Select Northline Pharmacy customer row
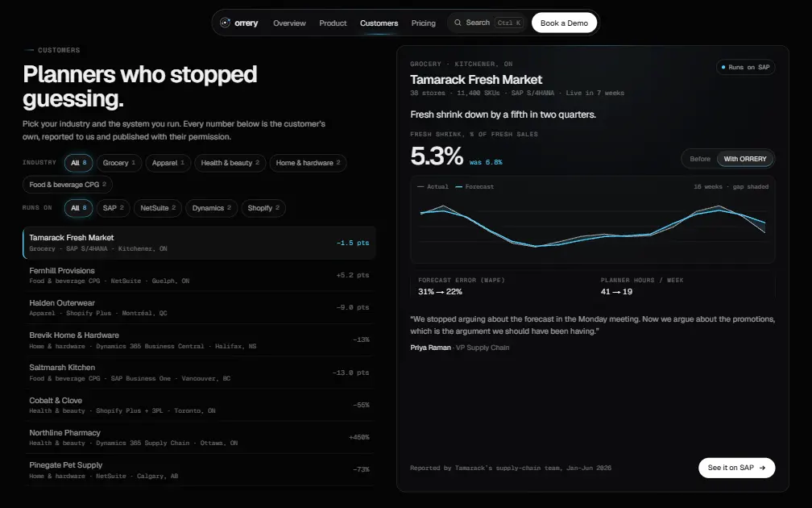The height and width of the screenshot is (508, 812). click(200, 437)
